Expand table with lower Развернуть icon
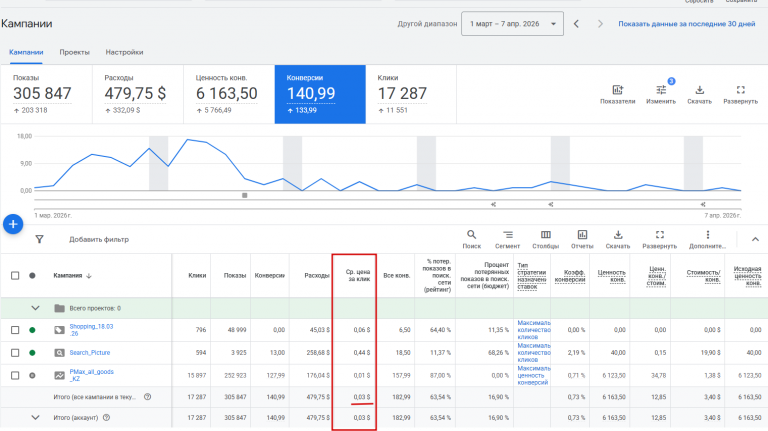The image size is (768, 431). tap(660, 235)
